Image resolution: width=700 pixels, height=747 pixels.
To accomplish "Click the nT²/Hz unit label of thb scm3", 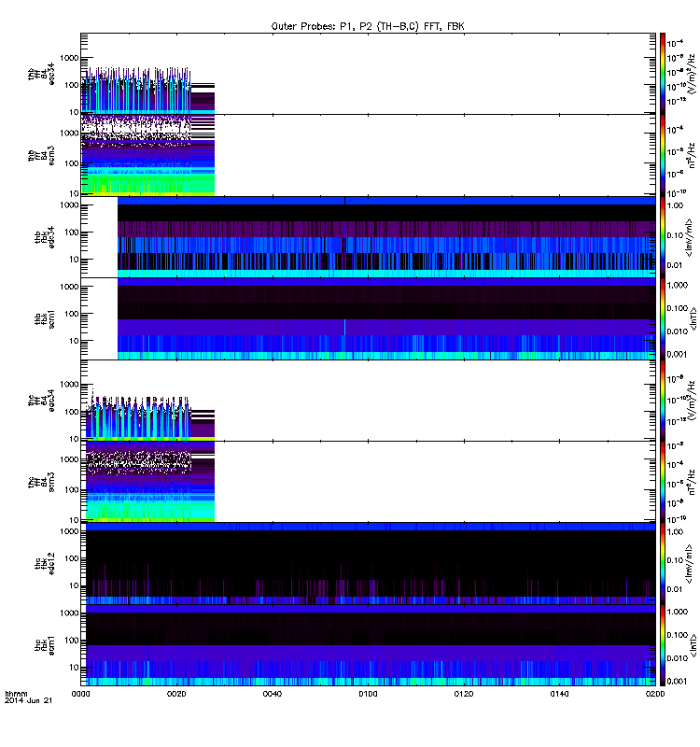I will pyautogui.click(x=692, y=155).
